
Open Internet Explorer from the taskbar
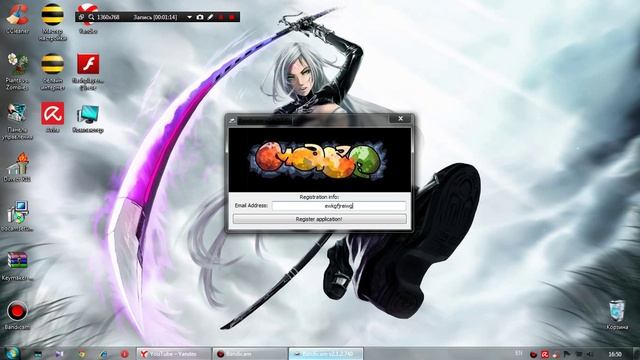click(x=103, y=354)
